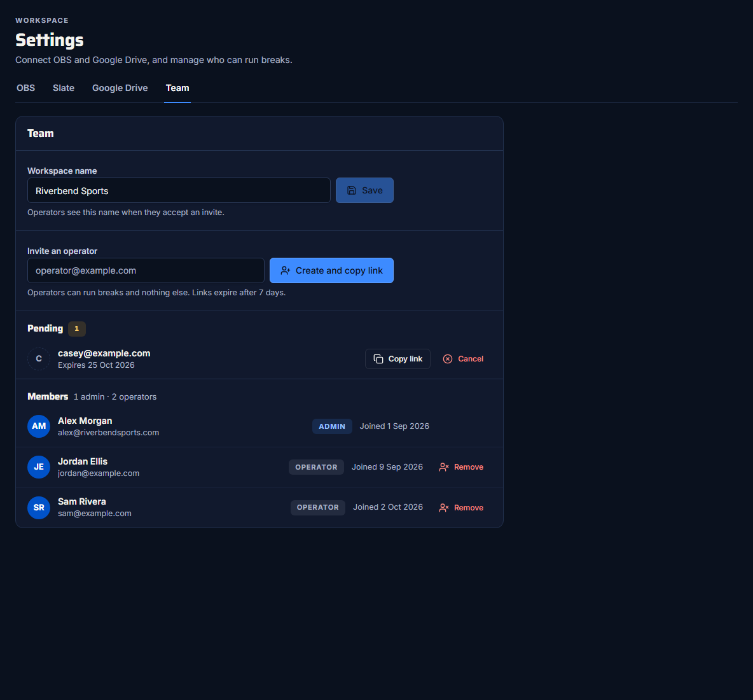Remove Sam Rivera from the team
This screenshot has width=753, height=700.
(461, 507)
